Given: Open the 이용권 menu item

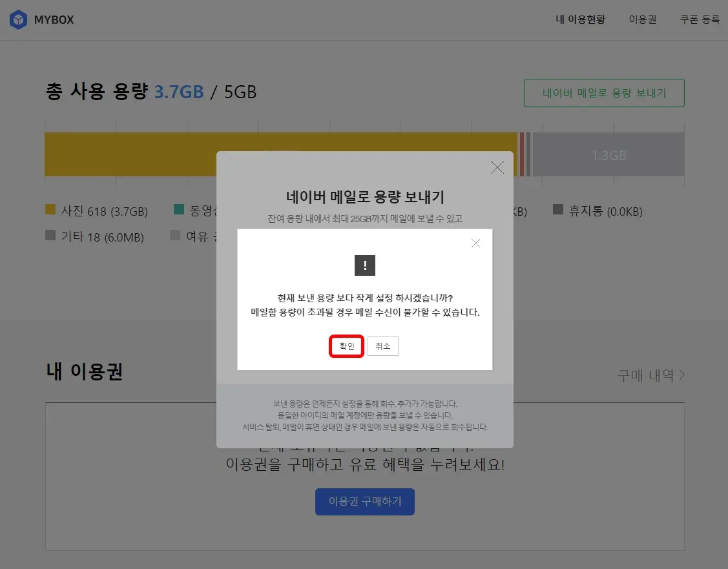Looking at the screenshot, I should [642, 19].
